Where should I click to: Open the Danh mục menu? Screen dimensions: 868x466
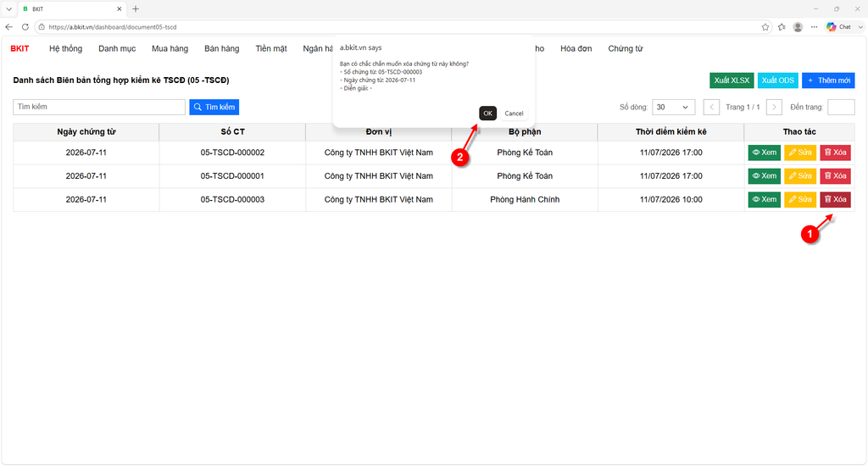[x=117, y=48]
